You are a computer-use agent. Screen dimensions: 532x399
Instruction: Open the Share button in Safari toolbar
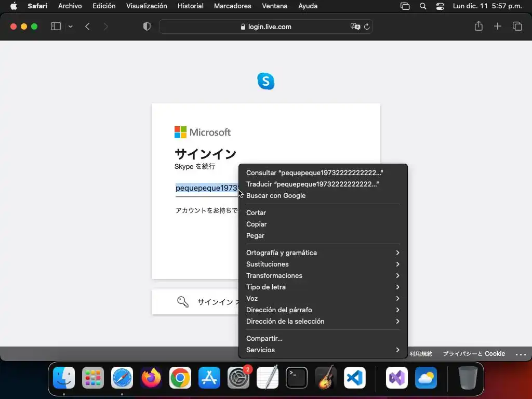[478, 26]
